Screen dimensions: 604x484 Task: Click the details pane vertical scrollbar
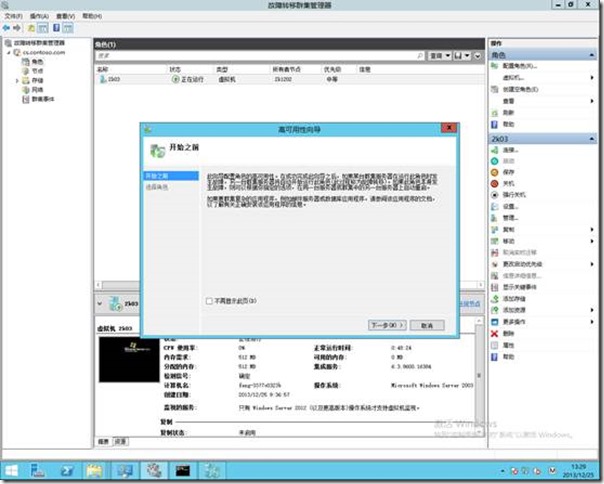tap(479, 376)
